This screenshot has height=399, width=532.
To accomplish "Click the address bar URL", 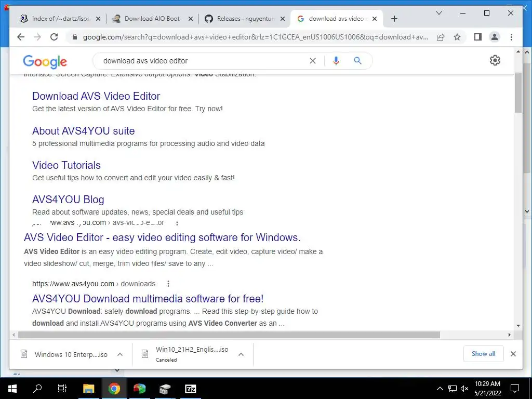I will click(x=255, y=37).
